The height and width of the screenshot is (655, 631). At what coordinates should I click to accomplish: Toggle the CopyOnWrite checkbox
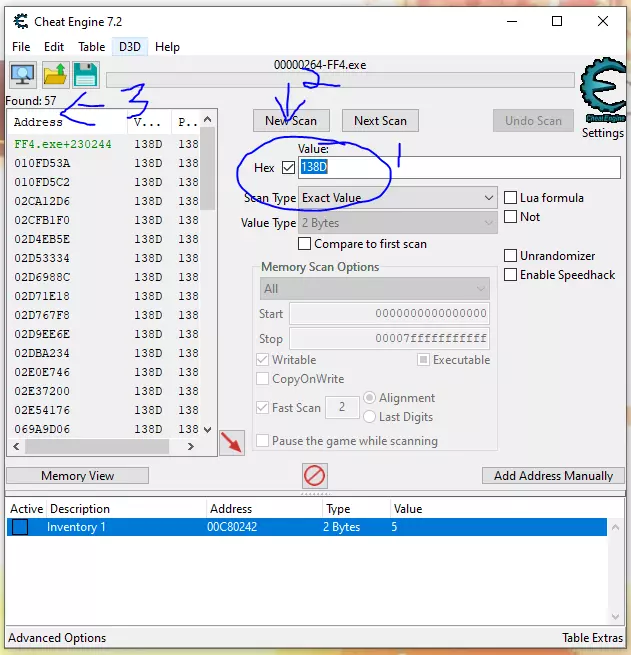(263, 379)
